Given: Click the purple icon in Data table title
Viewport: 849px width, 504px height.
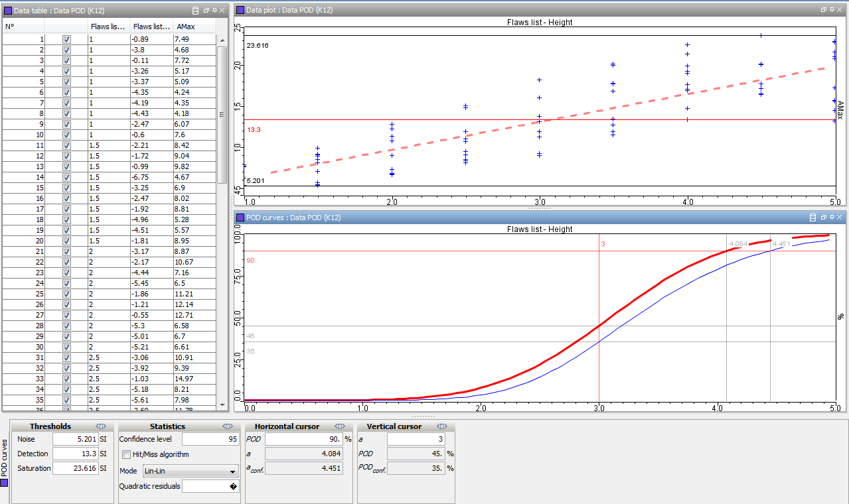Looking at the screenshot, I should point(8,11).
